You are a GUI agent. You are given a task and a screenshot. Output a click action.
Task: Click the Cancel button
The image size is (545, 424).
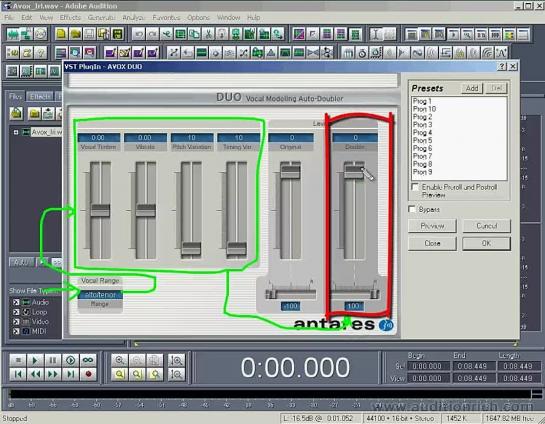coord(487,226)
